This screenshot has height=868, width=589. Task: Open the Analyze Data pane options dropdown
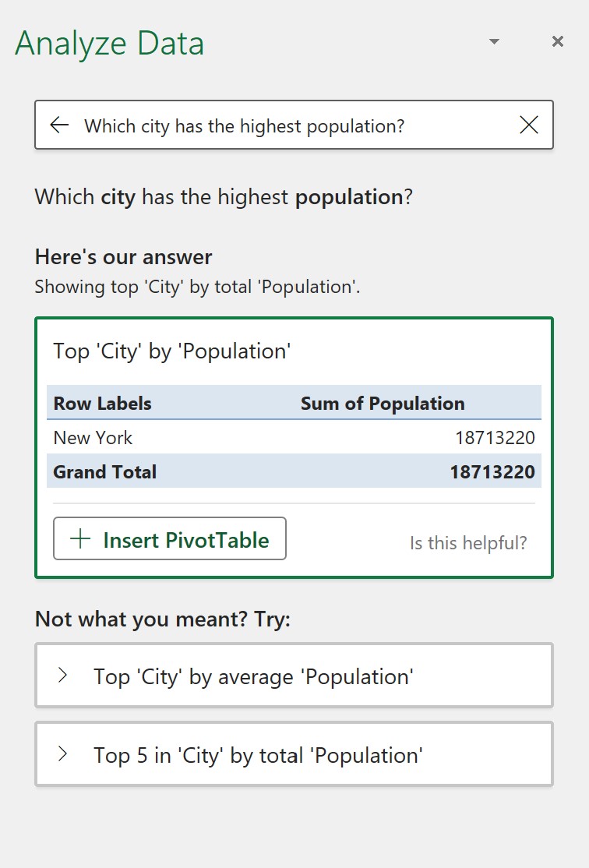pos(494,41)
